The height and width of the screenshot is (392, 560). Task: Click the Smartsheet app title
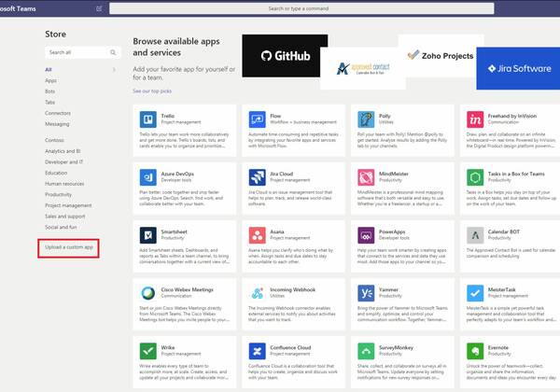(x=174, y=231)
